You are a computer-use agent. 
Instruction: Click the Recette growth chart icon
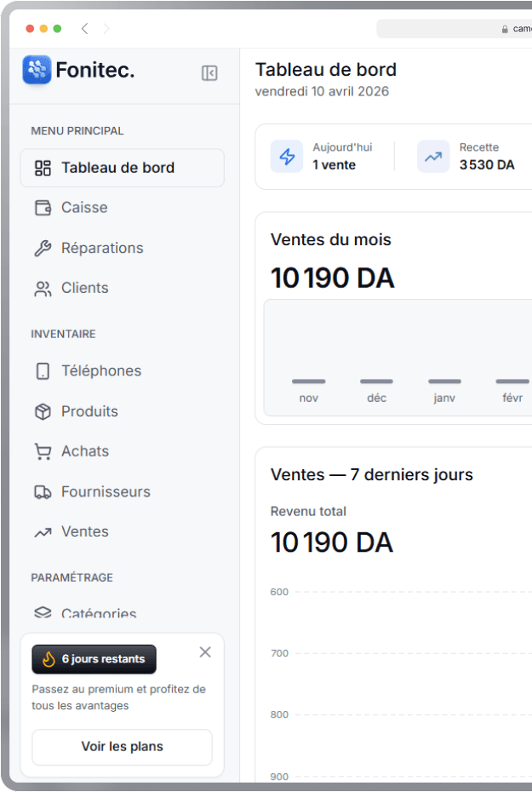pos(432,157)
